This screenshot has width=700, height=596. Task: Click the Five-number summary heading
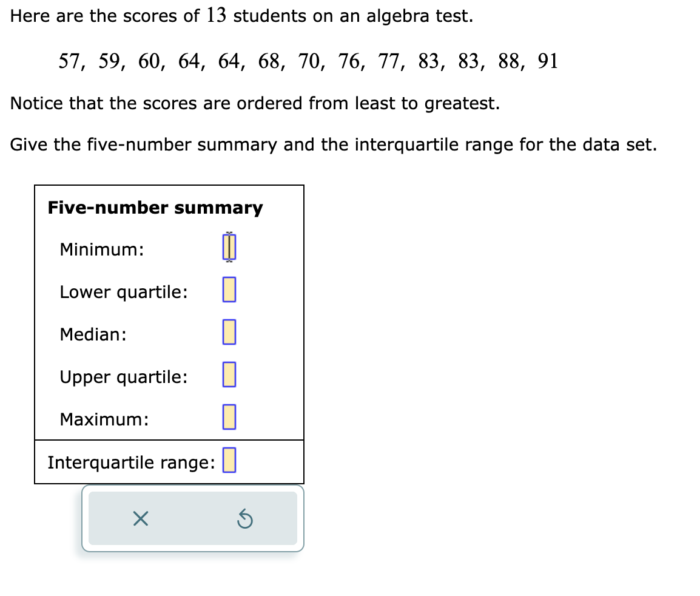click(x=155, y=208)
